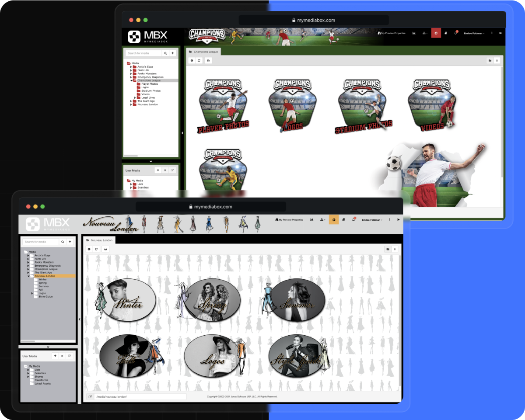Click the open-link icon beside media path field
Screen dimensions: 525x420
point(90,397)
